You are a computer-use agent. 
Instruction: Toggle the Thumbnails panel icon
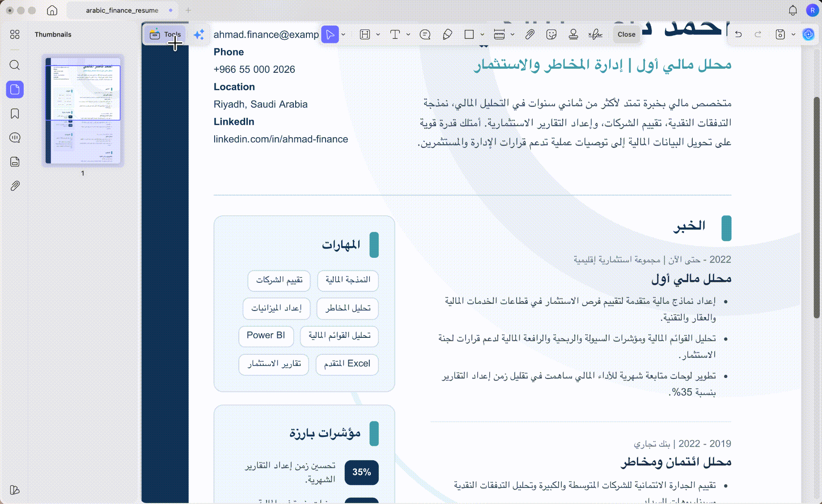[15, 89]
